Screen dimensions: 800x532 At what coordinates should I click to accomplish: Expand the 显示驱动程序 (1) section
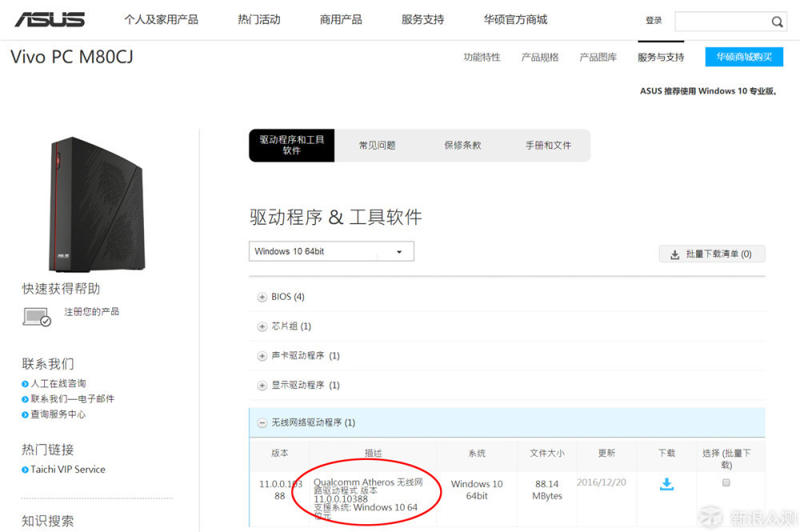[x=262, y=386]
